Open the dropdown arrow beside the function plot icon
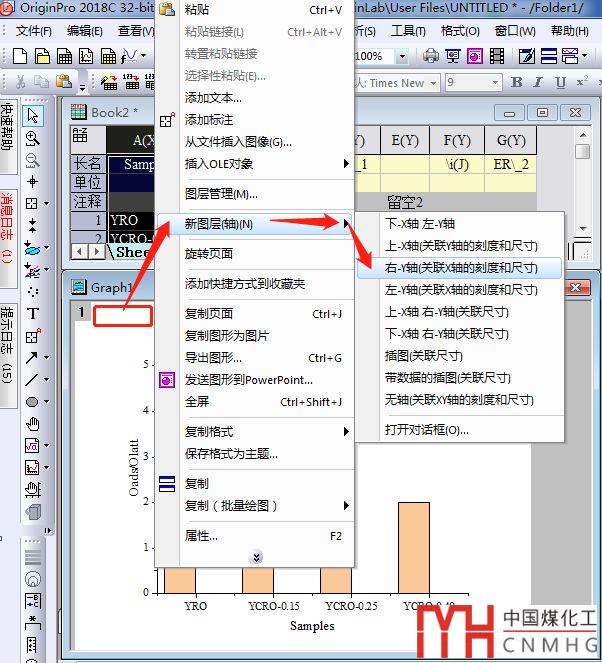Viewport: 602px width, 663px height. tap(143, 55)
